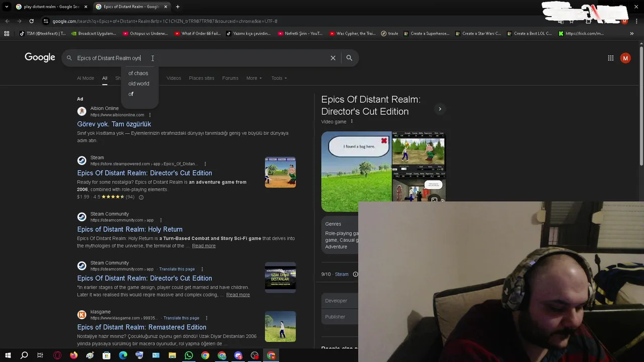This screenshot has width=644, height=362.
Task: Click the magnifier search submit icon
Action: pos(349,58)
